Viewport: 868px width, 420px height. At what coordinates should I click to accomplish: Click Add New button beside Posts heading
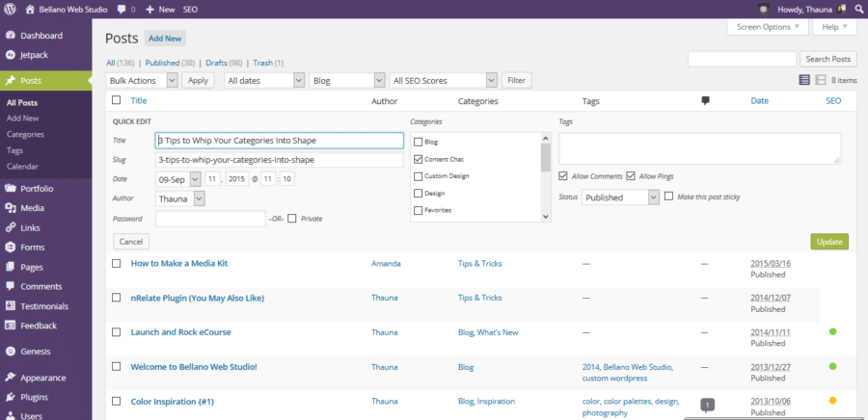click(x=165, y=39)
